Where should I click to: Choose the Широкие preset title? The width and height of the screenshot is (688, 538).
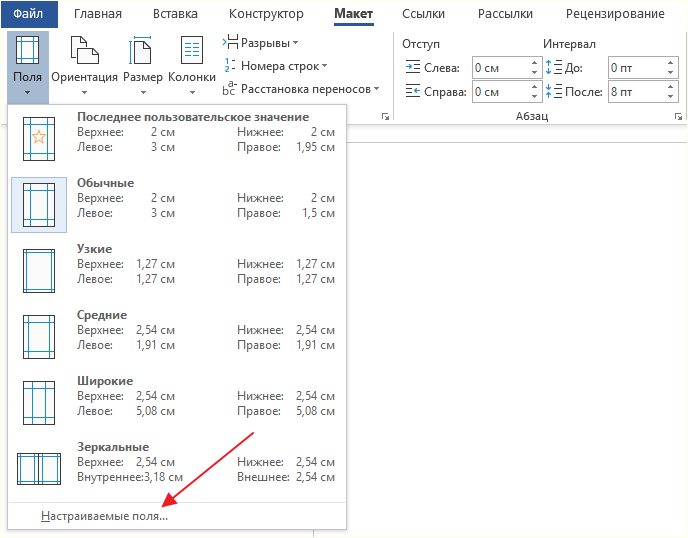[x=105, y=381]
